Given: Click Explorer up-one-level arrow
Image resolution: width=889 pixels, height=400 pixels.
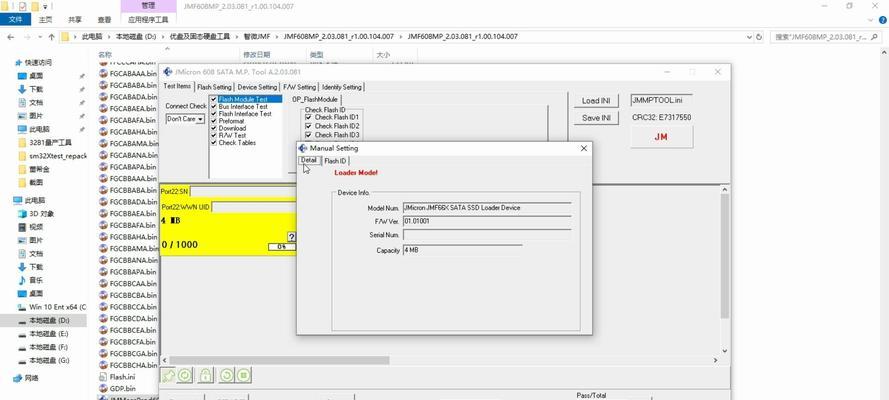Looking at the screenshot, I should click(52, 37).
